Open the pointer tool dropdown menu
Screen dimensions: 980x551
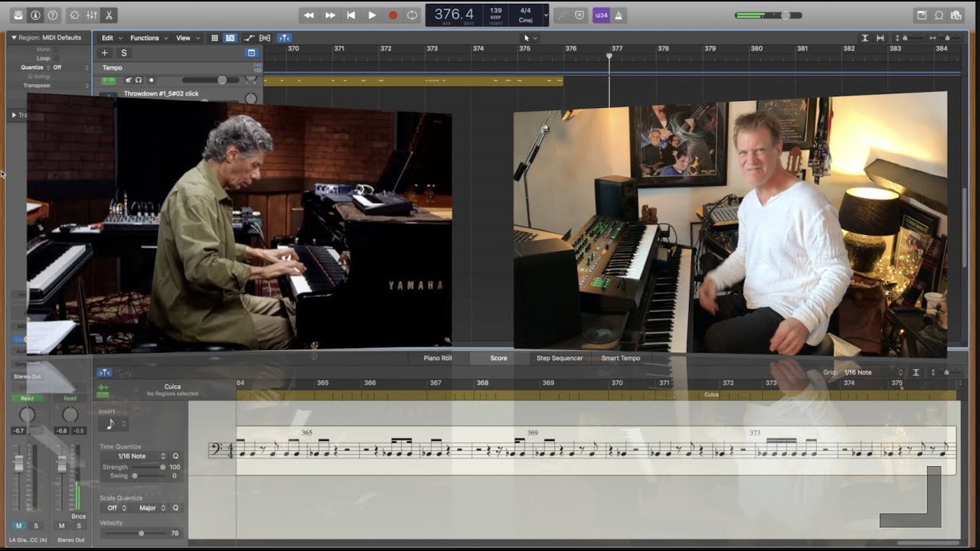[530, 37]
